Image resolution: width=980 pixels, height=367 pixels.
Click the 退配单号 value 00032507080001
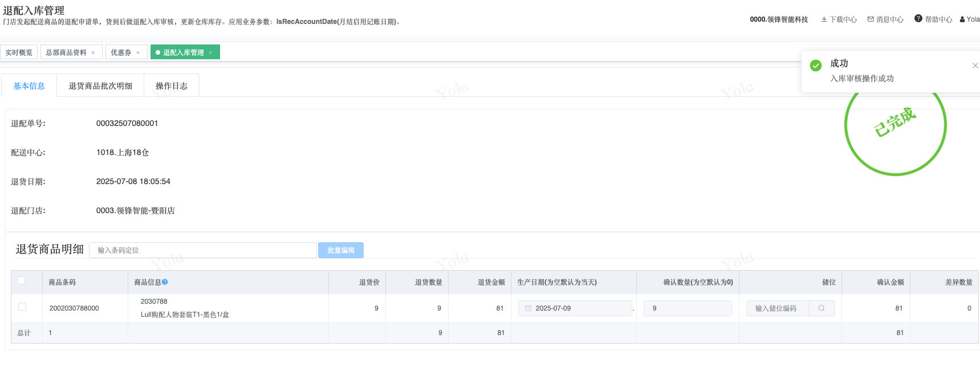coord(127,123)
